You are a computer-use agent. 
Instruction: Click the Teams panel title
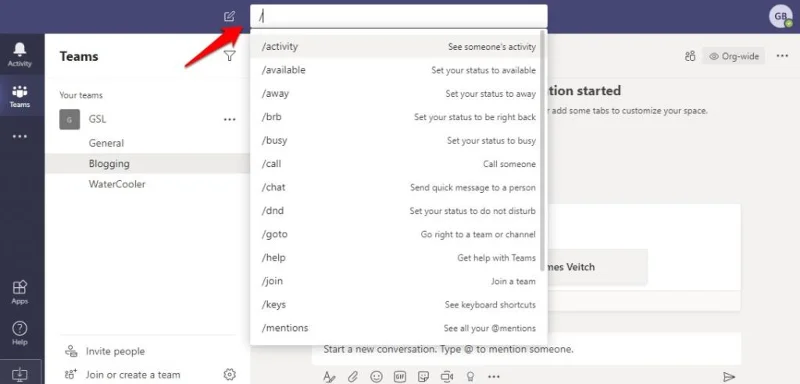79,56
